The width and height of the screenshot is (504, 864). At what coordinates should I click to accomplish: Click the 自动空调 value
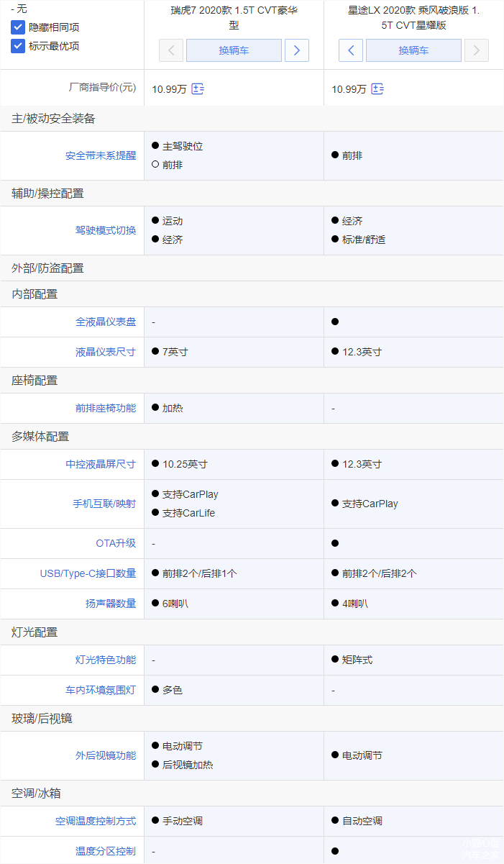(362, 821)
